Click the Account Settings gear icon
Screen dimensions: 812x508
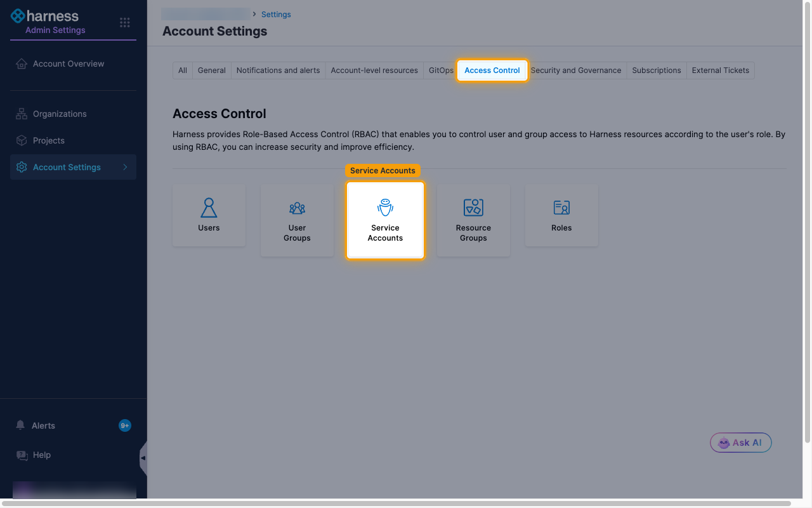click(x=22, y=167)
